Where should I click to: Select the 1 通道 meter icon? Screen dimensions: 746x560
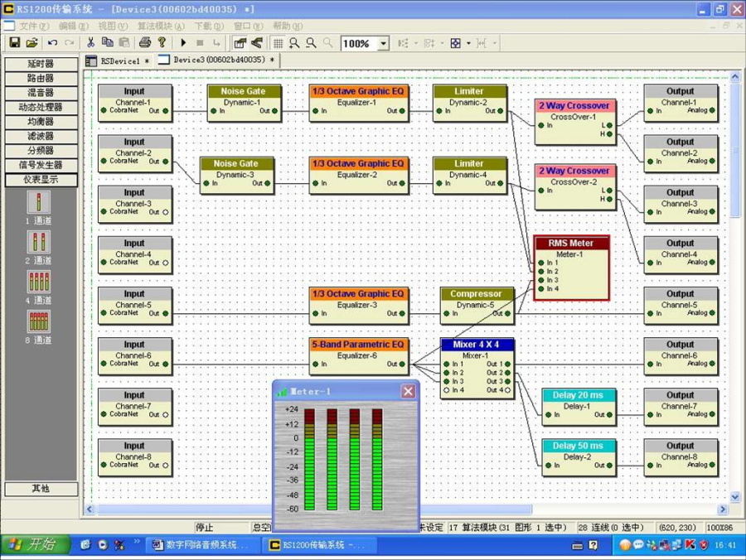[x=39, y=202]
